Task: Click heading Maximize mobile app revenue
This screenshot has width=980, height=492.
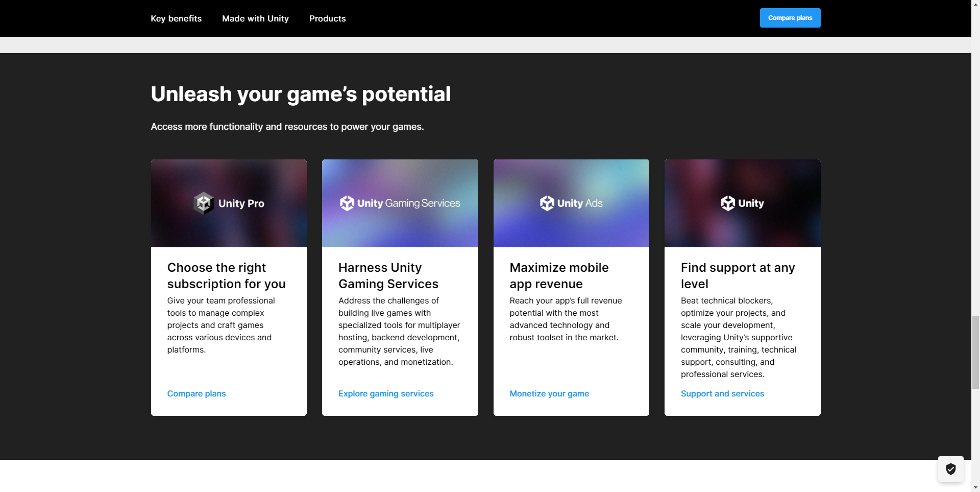Action: 559,275
